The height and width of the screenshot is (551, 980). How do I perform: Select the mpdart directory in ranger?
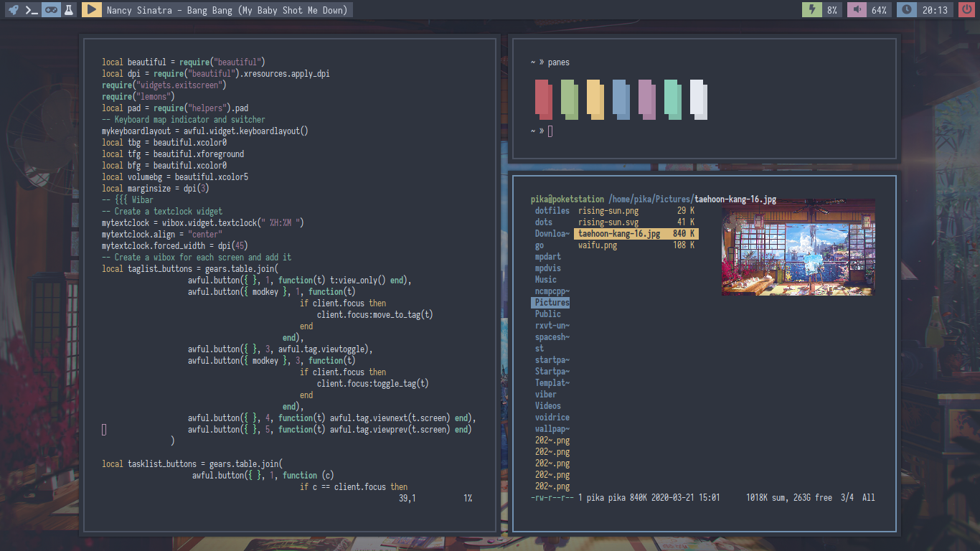[547, 257]
